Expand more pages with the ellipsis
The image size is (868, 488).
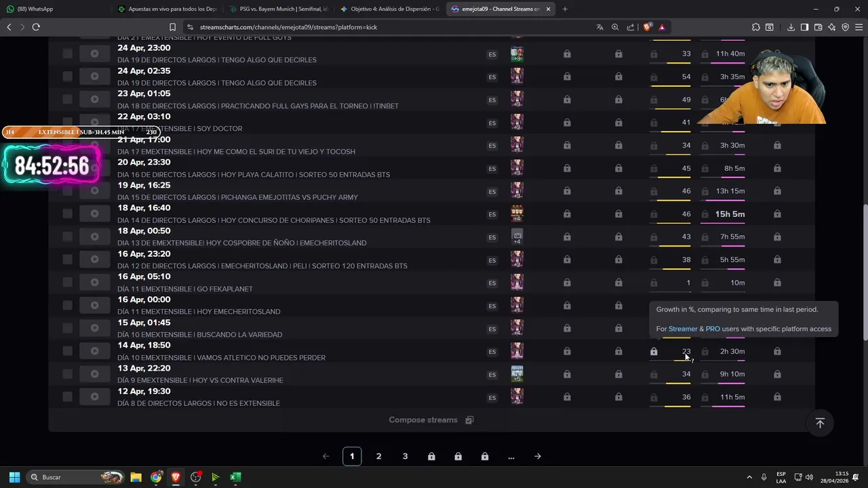(511, 456)
